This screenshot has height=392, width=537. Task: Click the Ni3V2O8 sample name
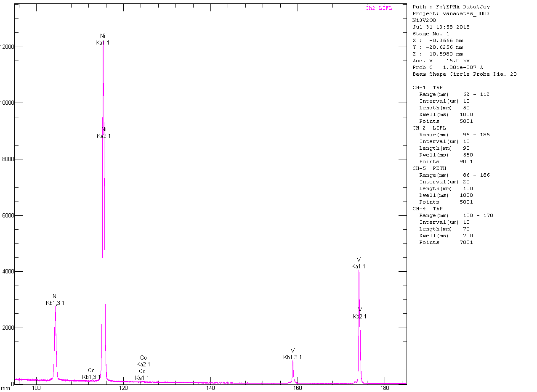pos(424,20)
